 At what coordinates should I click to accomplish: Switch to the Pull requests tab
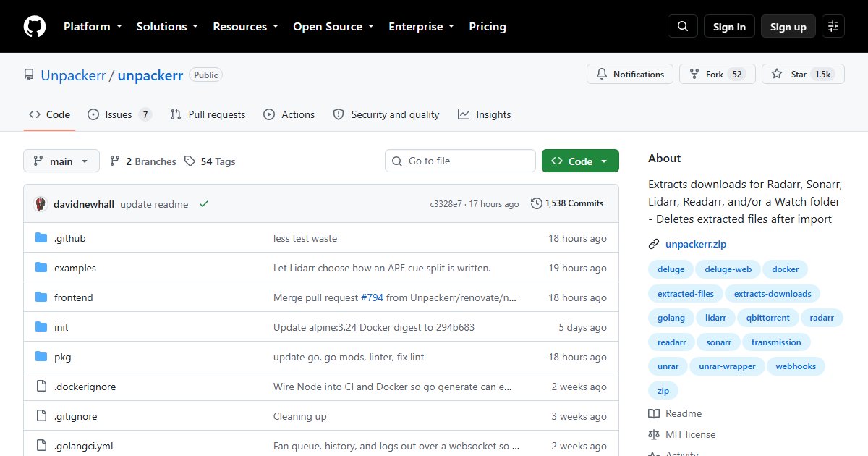[x=208, y=114]
